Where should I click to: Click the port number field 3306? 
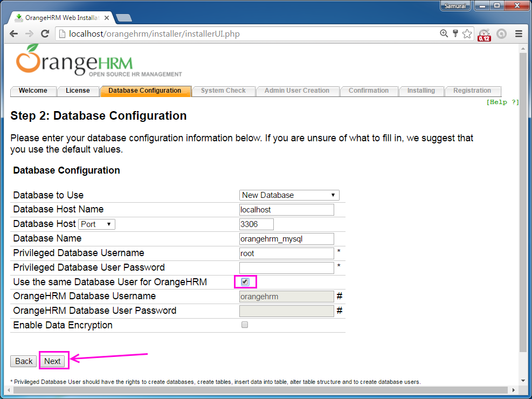[x=256, y=224]
